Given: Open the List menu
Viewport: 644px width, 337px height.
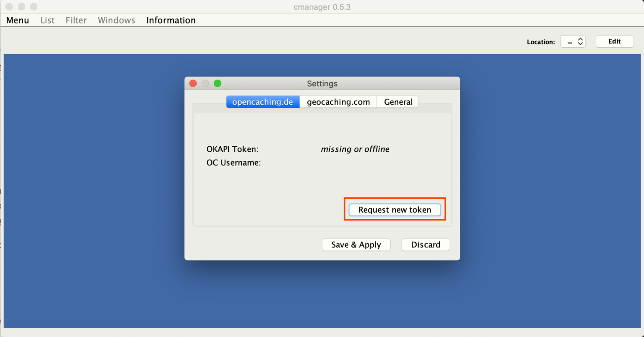Looking at the screenshot, I should [47, 20].
